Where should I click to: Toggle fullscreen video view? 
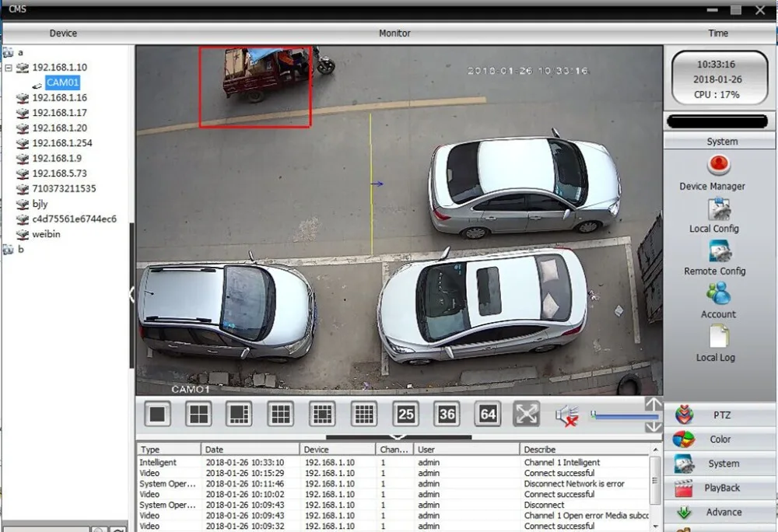527,414
